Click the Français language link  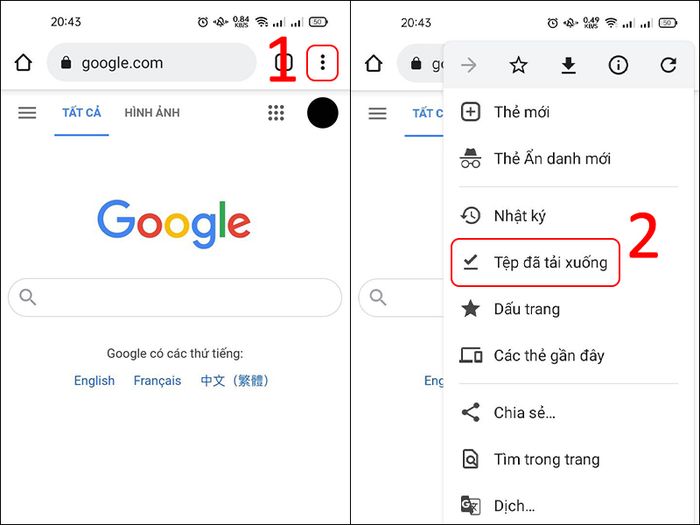[157, 381]
